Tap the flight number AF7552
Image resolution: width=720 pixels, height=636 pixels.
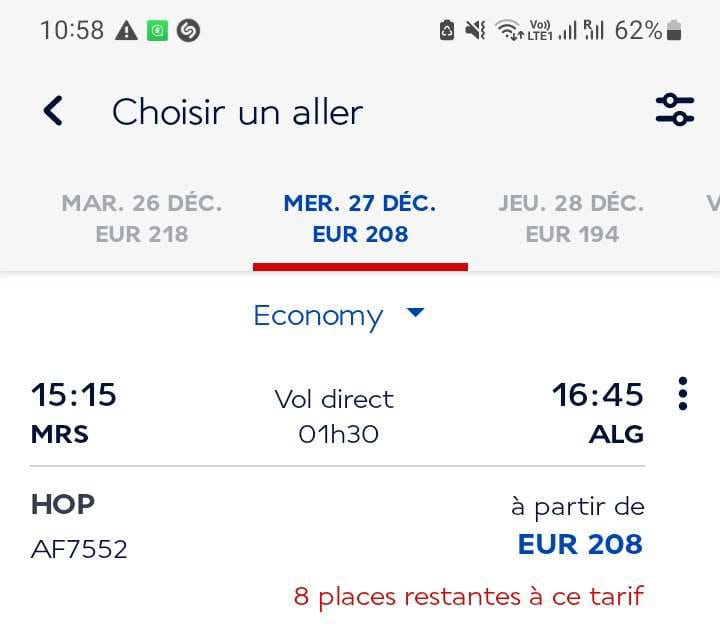click(x=79, y=549)
